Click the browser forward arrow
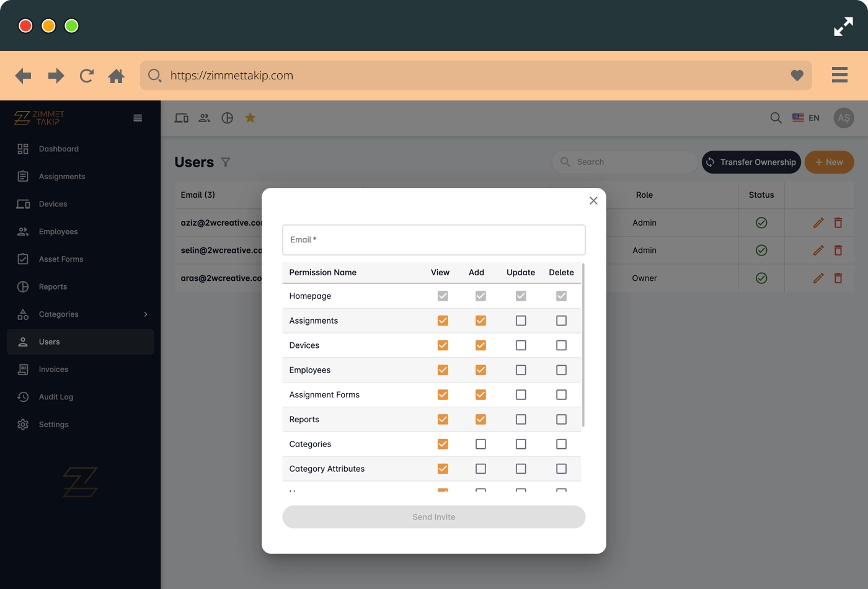 click(56, 76)
